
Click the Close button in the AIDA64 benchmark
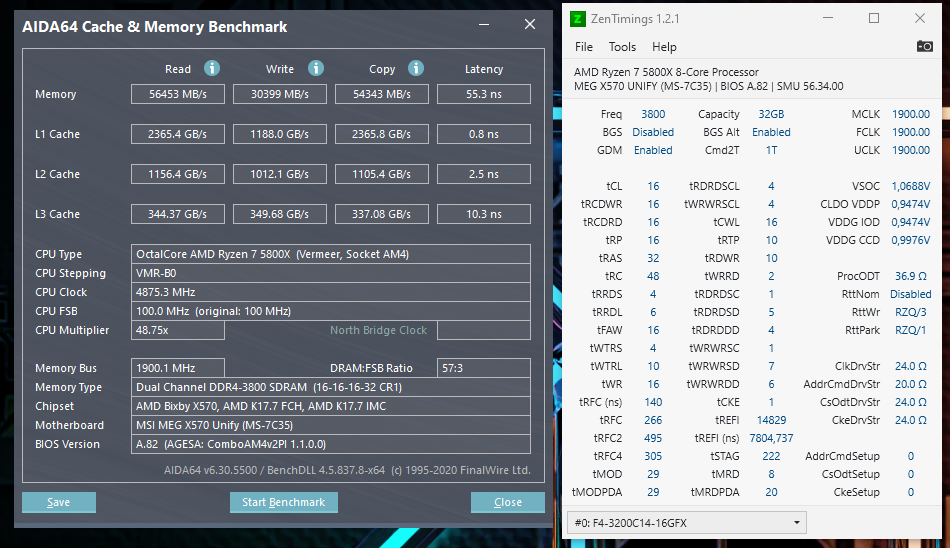point(508,502)
